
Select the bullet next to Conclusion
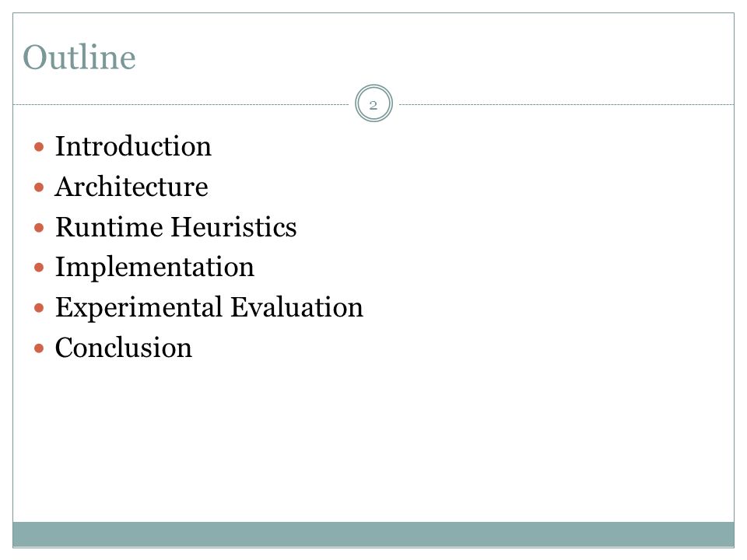39,348
